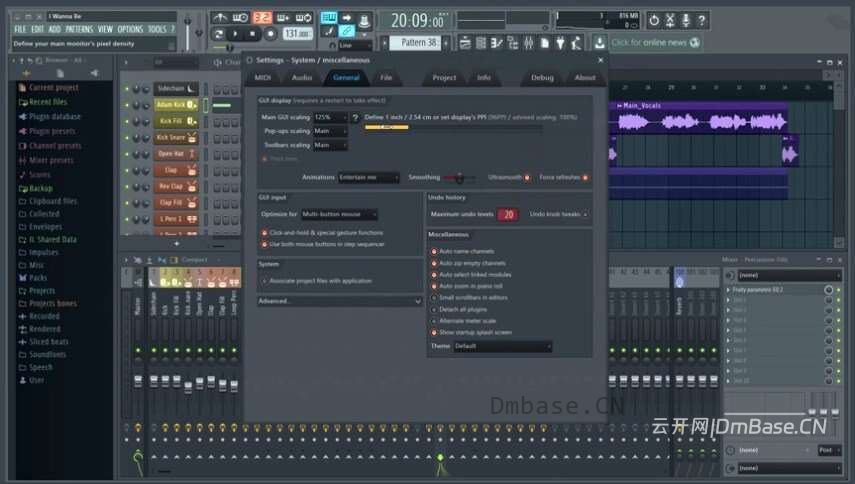
Task: Toggle Auto zip empty channels option
Action: pos(434,263)
